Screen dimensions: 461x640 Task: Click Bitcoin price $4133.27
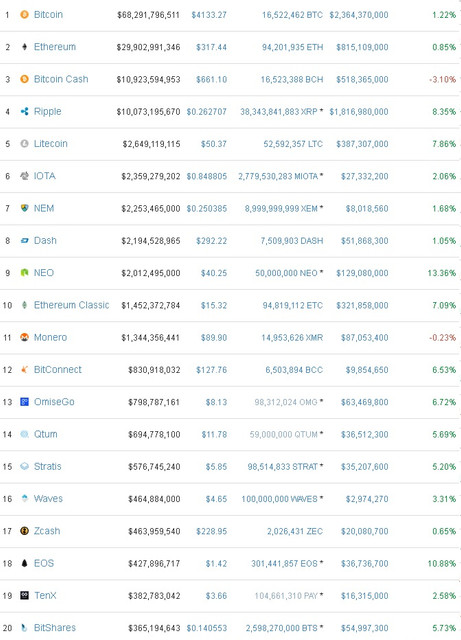click(209, 15)
